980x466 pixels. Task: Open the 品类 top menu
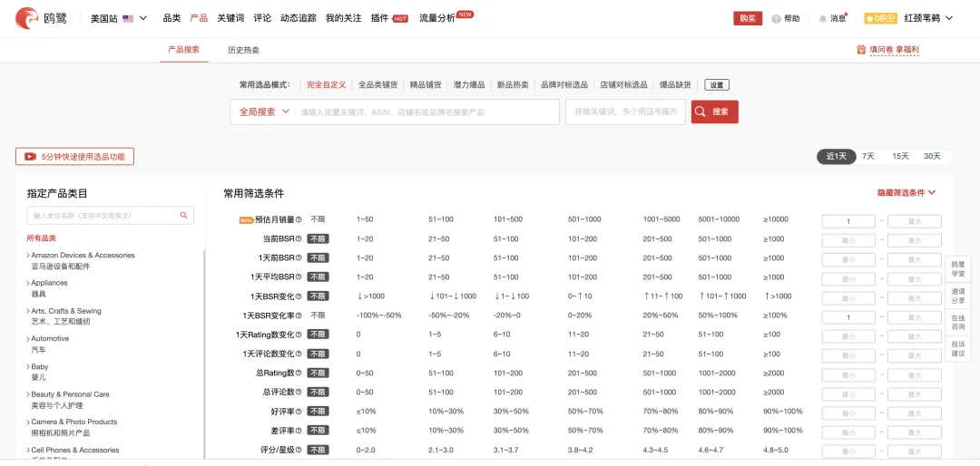[171, 18]
